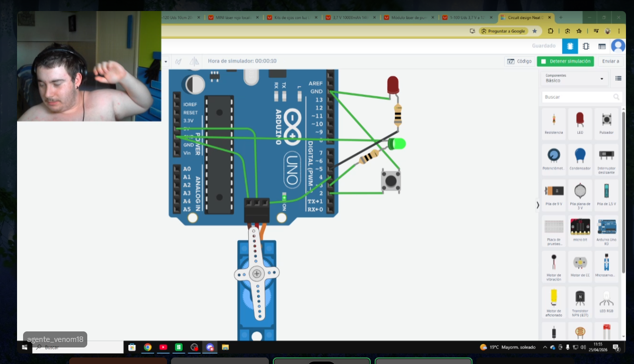Image resolution: width=634 pixels, height=364 pixels.
Task: Select the Interruptor deslizante component
Action: [x=606, y=158]
